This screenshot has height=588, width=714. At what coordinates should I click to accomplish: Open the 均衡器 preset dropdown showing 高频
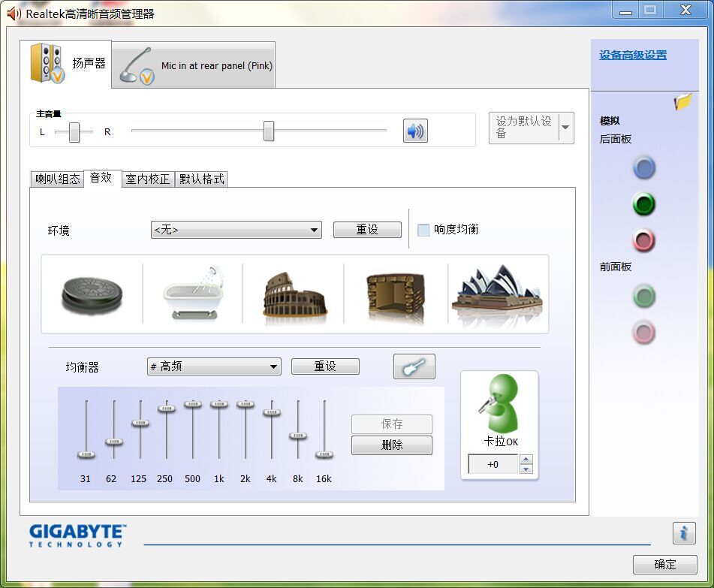click(214, 366)
